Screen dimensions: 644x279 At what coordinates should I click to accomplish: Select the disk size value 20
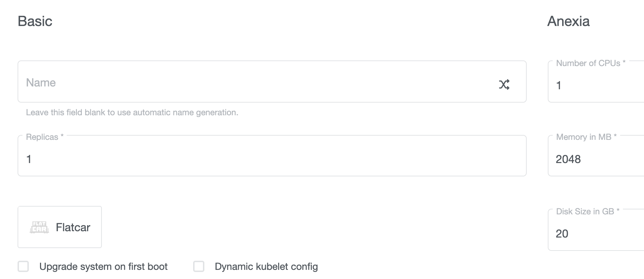pos(562,233)
